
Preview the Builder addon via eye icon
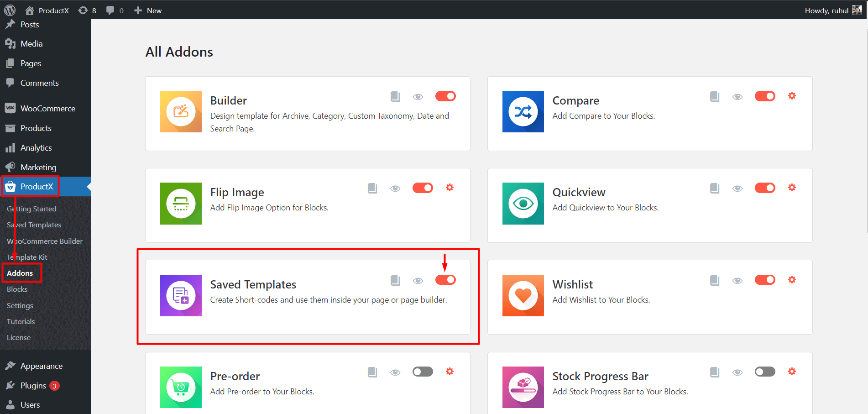click(418, 97)
